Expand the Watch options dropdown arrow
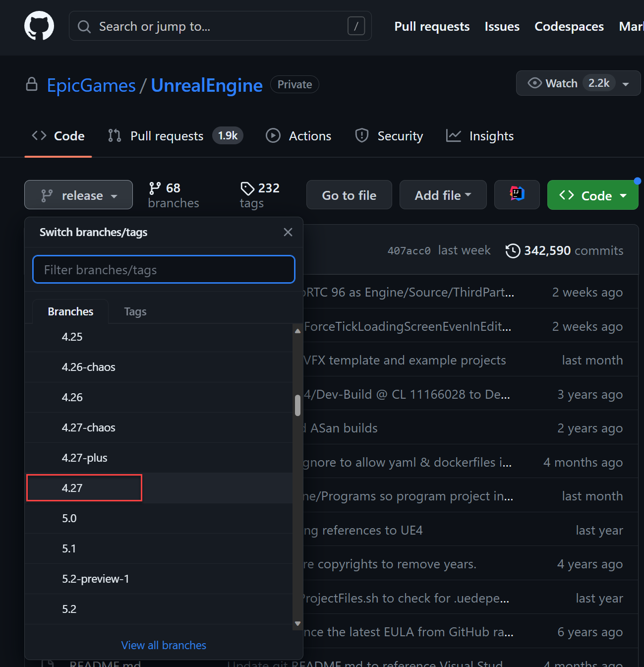The height and width of the screenshot is (667, 644). (x=626, y=84)
